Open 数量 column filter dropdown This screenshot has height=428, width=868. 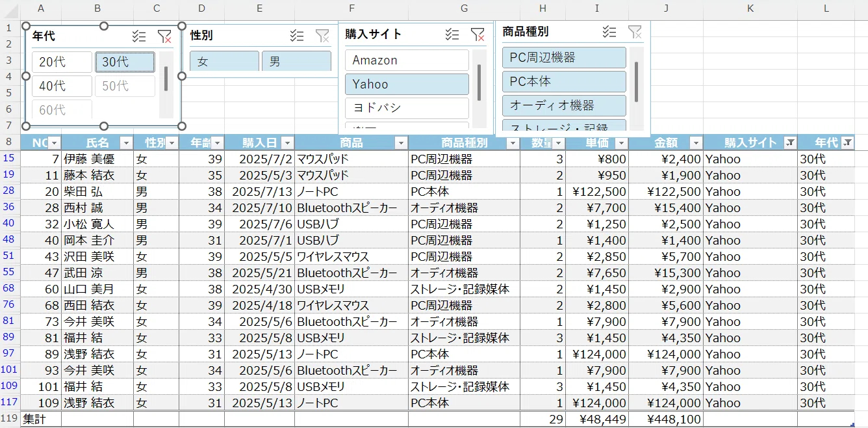click(557, 143)
